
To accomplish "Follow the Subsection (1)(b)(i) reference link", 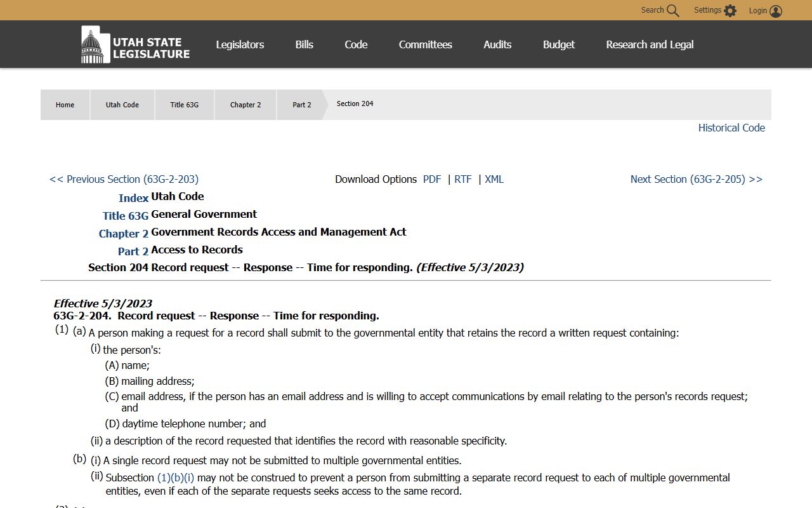I will click(x=176, y=478).
